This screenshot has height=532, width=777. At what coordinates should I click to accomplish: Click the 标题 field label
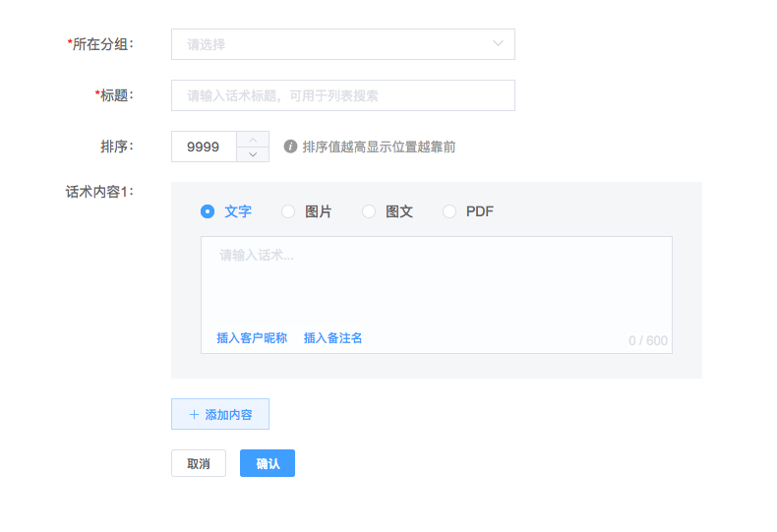click(x=114, y=95)
